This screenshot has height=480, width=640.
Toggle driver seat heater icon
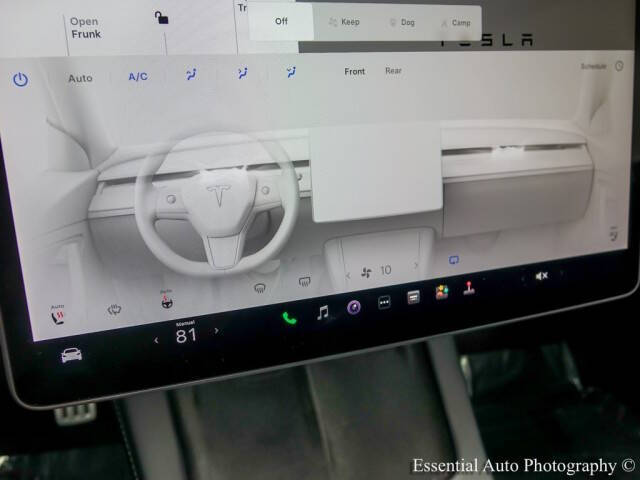click(58, 315)
